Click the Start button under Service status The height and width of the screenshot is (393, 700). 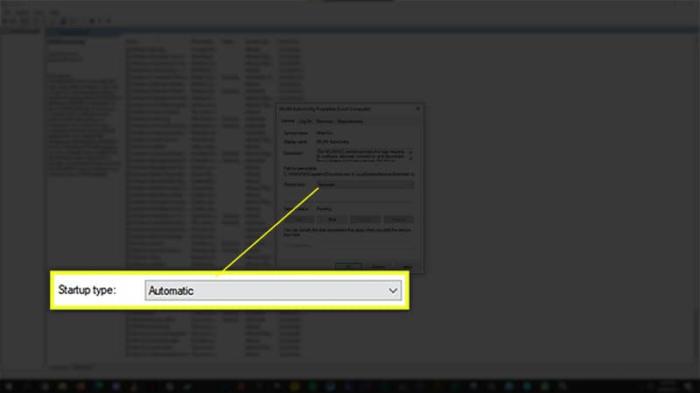tap(299, 219)
